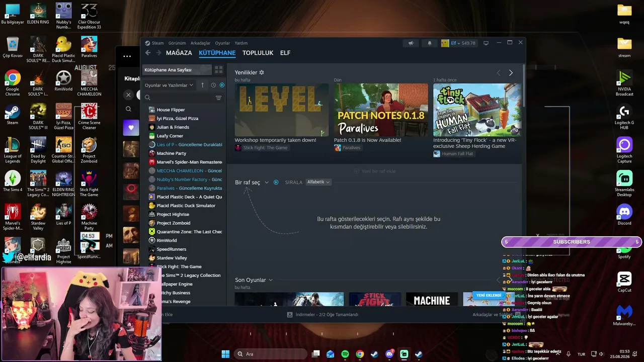
Task: Open the Oyunlar menu
Action: point(222,43)
